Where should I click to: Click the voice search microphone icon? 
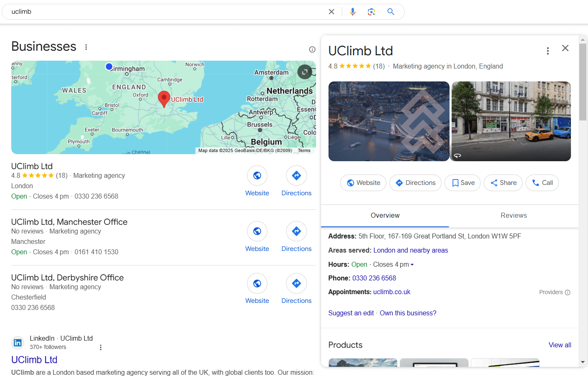352,11
